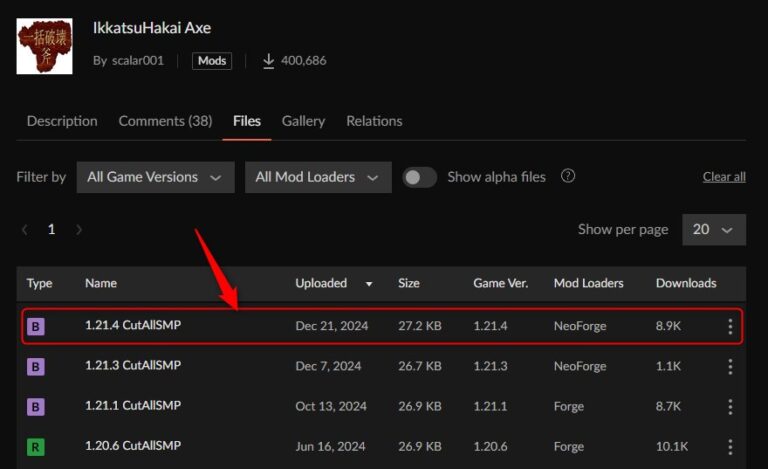The width and height of the screenshot is (768, 469).
Task: Click the IkkatsuHakai Axe mod thumbnail
Action: (x=45, y=45)
